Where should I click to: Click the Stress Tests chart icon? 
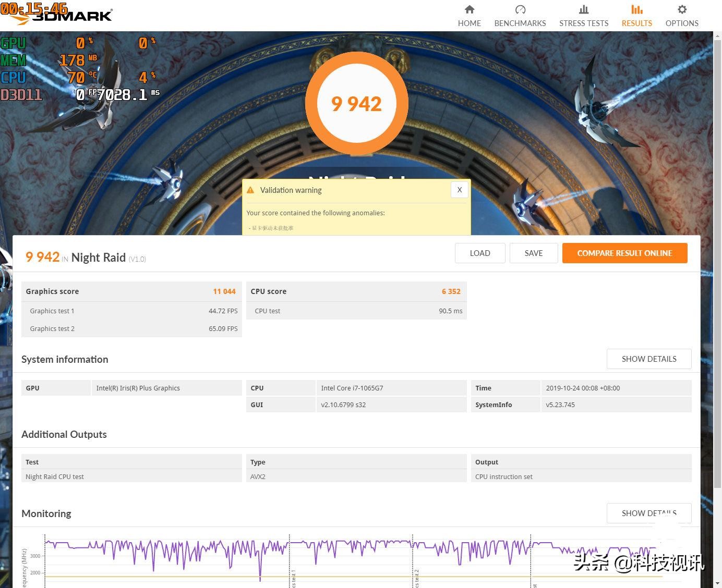click(x=583, y=9)
